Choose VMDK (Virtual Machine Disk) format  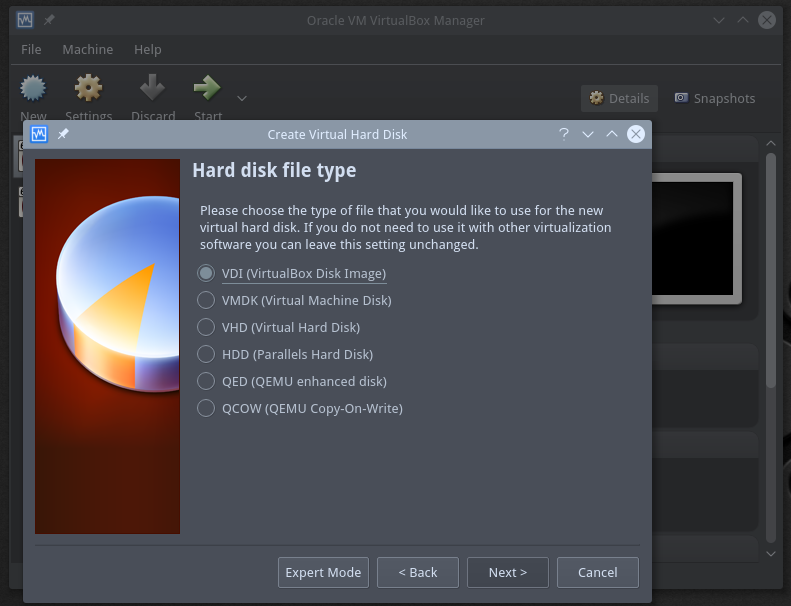coord(294,300)
